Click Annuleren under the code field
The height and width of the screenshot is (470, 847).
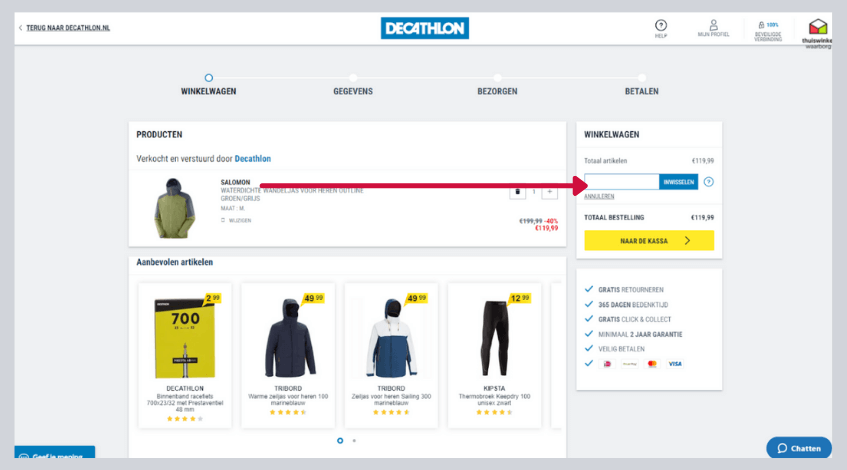[x=599, y=197]
